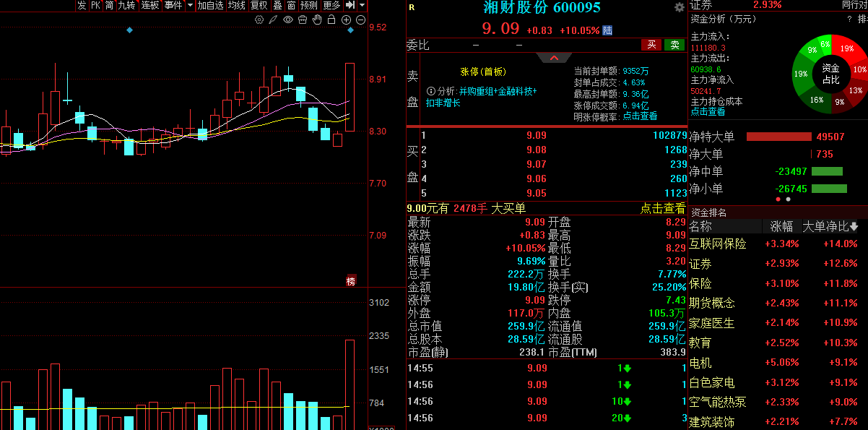The height and width of the screenshot is (430, 868).
Task: Select the hand pan tool on chart
Action: [317, 20]
